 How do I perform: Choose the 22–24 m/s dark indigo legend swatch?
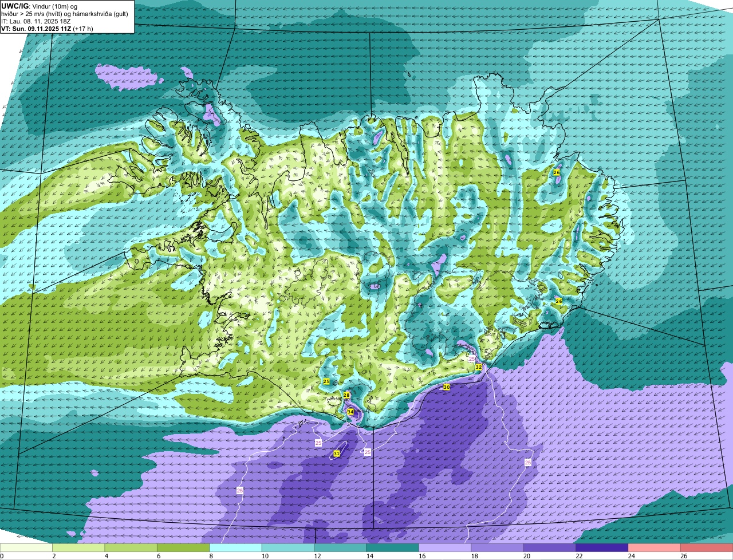(x=602, y=547)
